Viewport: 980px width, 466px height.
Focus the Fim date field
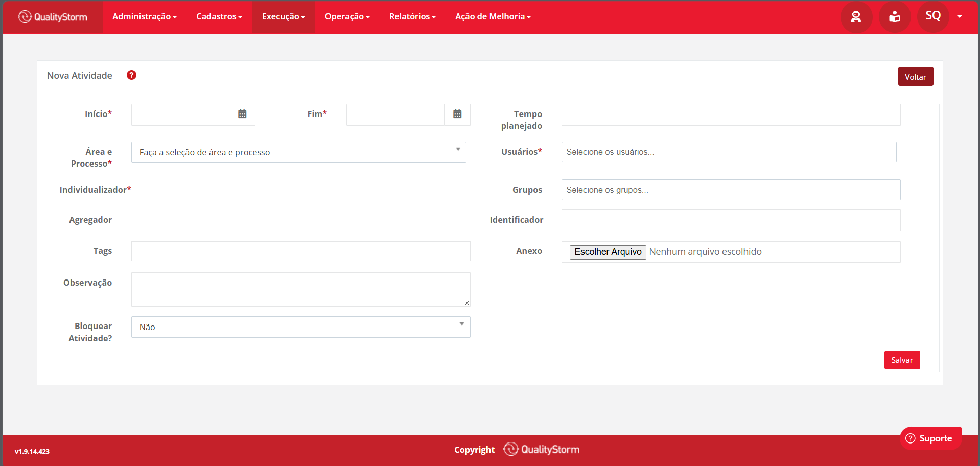click(x=395, y=114)
